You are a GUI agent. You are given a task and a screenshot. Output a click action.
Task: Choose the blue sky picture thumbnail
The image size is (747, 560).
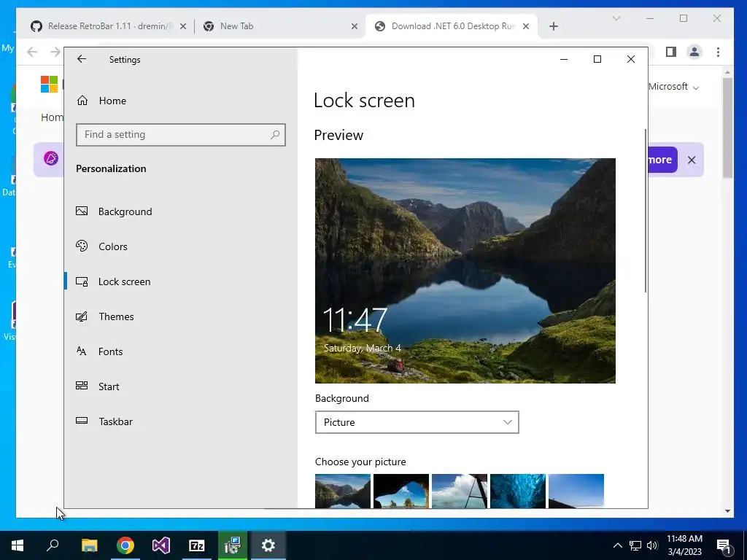coord(576,491)
